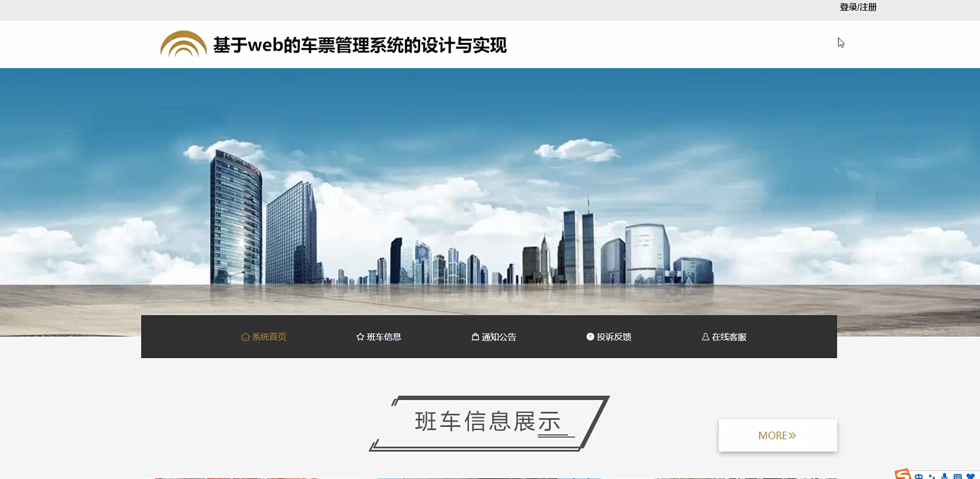Click the 班车信息展示 section heading
This screenshot has height=479, width=980.
pyautogui.click(x=489, y=423)
